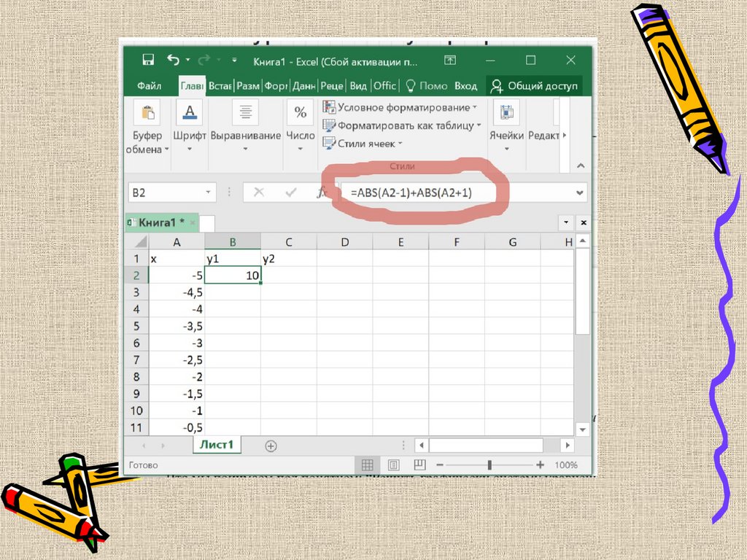Open the undo history dropdown arrow
The width and height of the screenshot is (747, 560).
(187, 60)
